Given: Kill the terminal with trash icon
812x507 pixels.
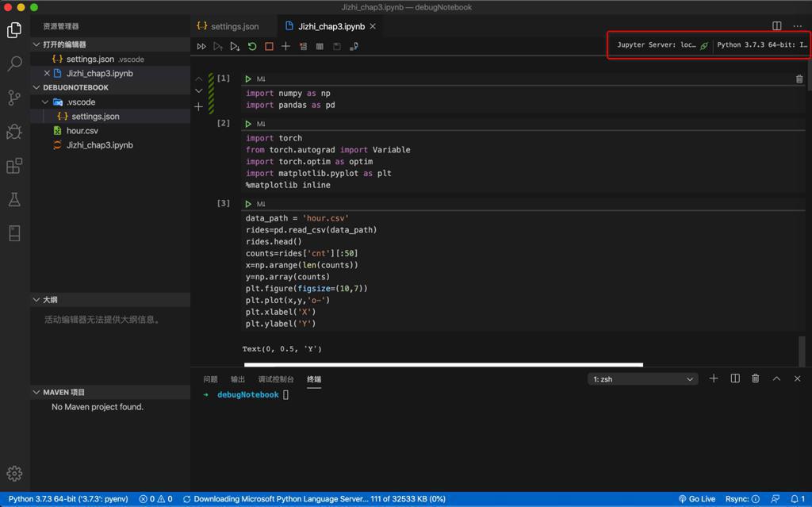Looking at the screenshot, I should (x=755, y=378).
